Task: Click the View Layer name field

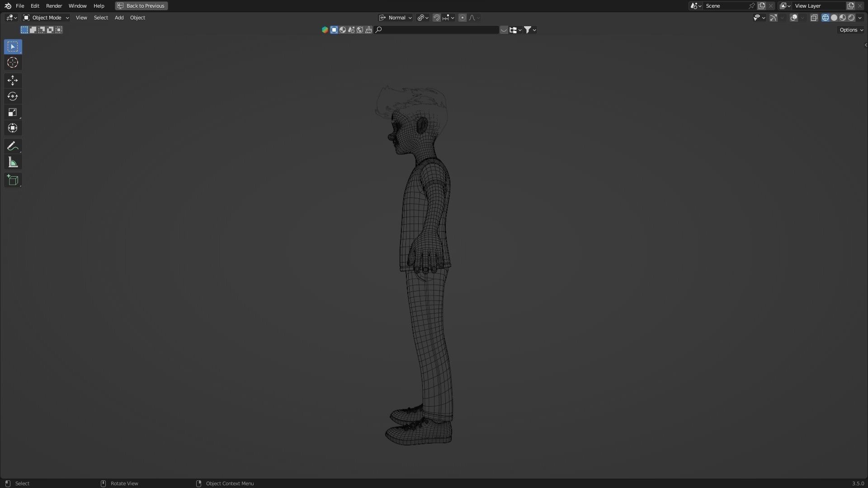Action: tap(819, 6)
